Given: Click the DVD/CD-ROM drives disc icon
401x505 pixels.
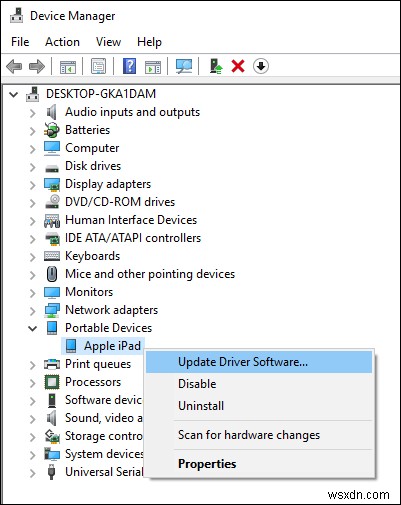Looking at the screenshot, I should click(x=52, y=202).
